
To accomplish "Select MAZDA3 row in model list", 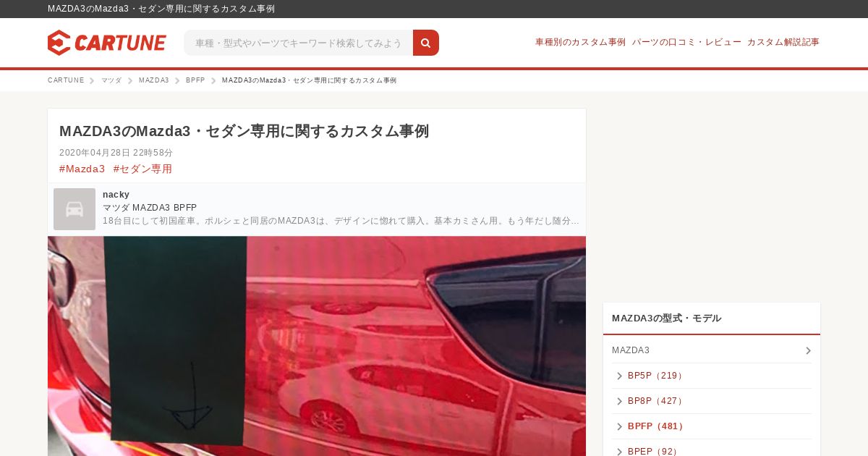I will pyautogui.click(x=712, y=350).
